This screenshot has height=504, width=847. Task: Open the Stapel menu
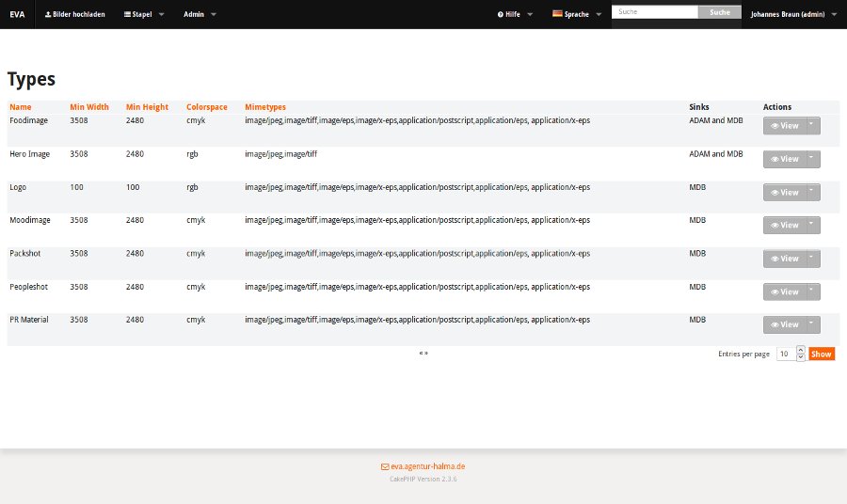point(137,14)
